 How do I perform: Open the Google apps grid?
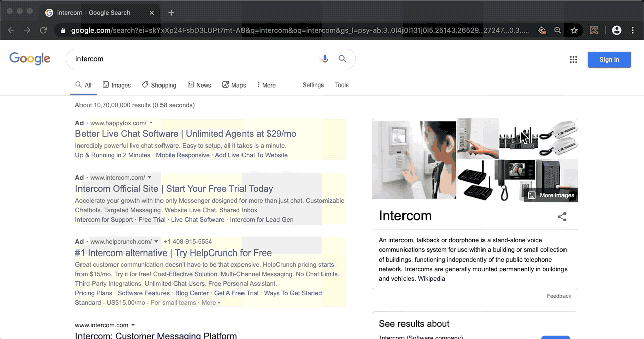coord(573,59)
